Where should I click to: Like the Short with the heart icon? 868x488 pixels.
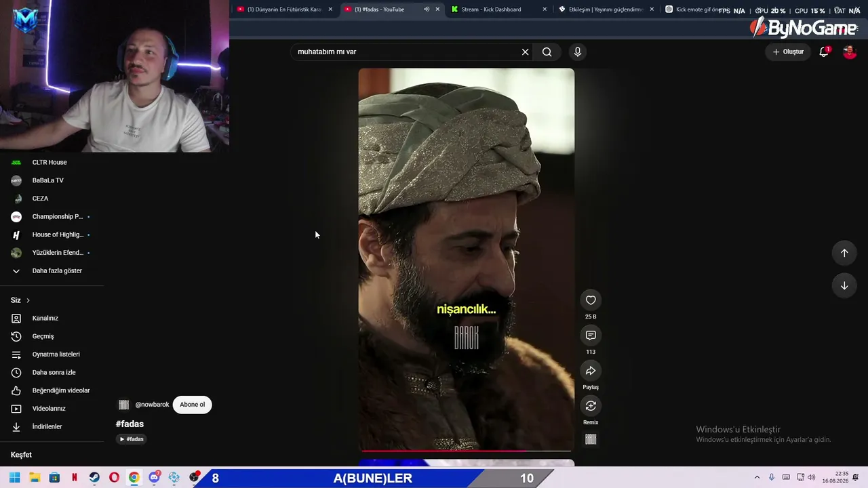point(591,300)
